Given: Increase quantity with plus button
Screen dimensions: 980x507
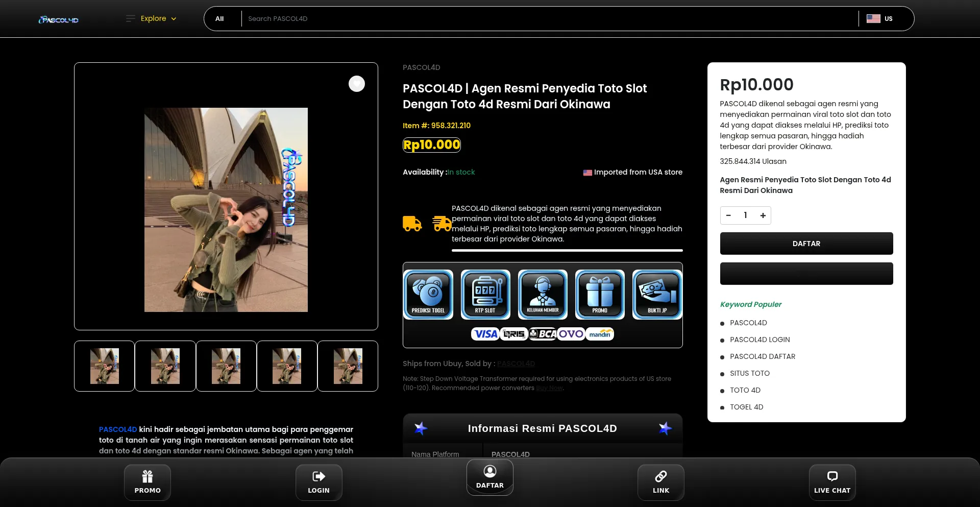Looking at the screenshot, I should click(x=763, y=215).
